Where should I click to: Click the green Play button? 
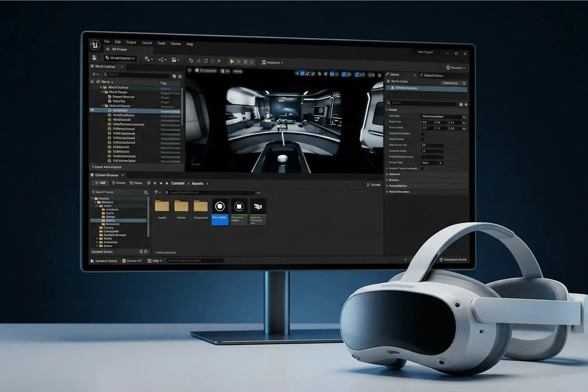click(x=232, y=62)
